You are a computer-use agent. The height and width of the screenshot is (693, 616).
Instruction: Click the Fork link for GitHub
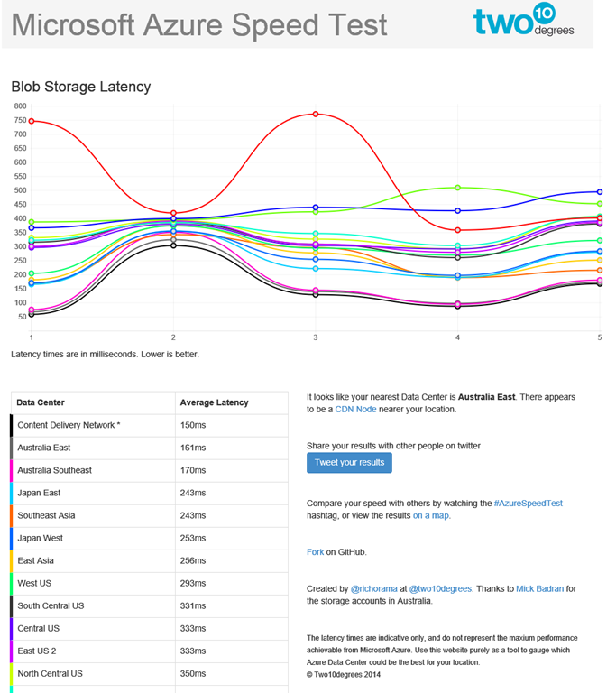pos(316,552)
